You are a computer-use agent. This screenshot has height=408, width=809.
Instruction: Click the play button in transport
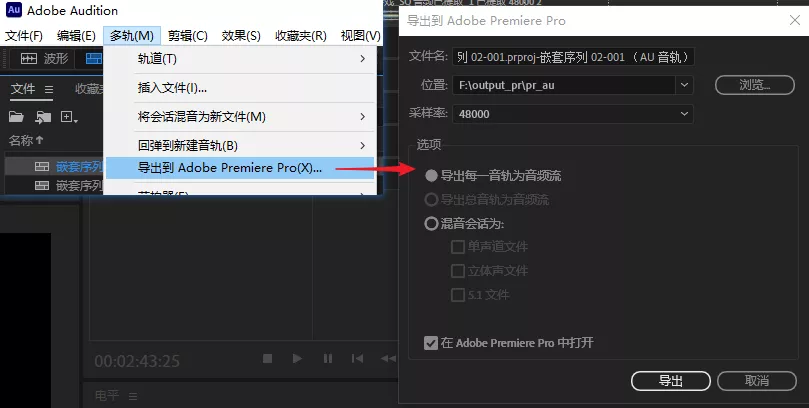click(x=297, y=358)
